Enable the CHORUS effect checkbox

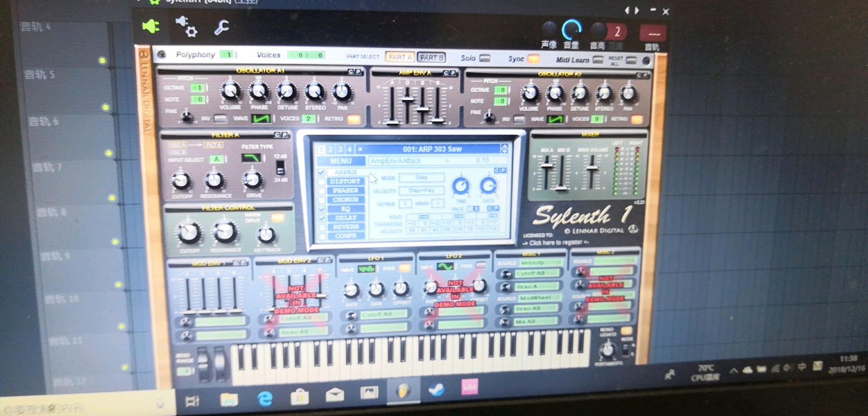[x=322, y=200]
